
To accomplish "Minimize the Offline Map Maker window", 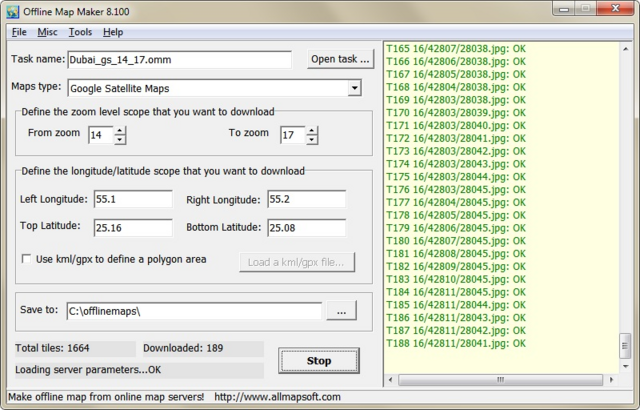I will click(564, 9).
